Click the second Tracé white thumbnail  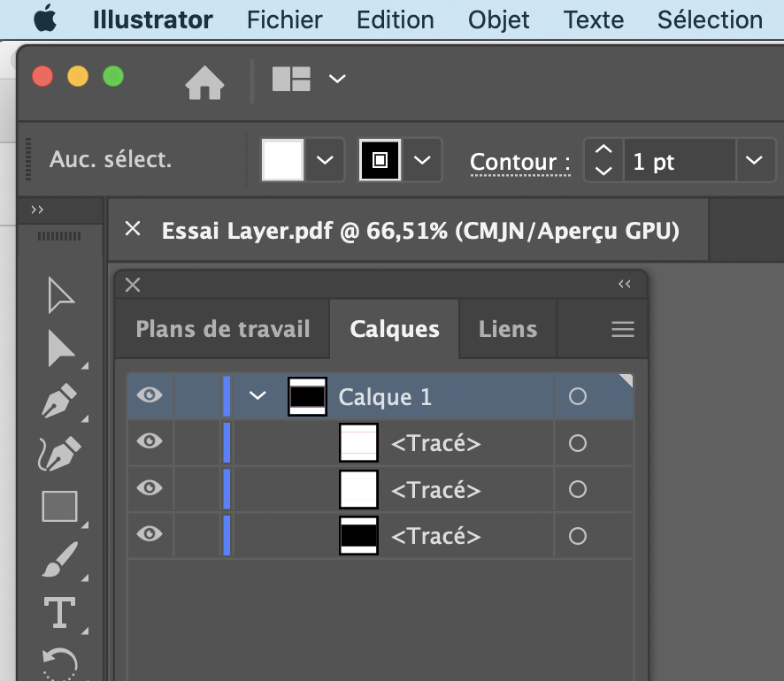coord(358,489)
